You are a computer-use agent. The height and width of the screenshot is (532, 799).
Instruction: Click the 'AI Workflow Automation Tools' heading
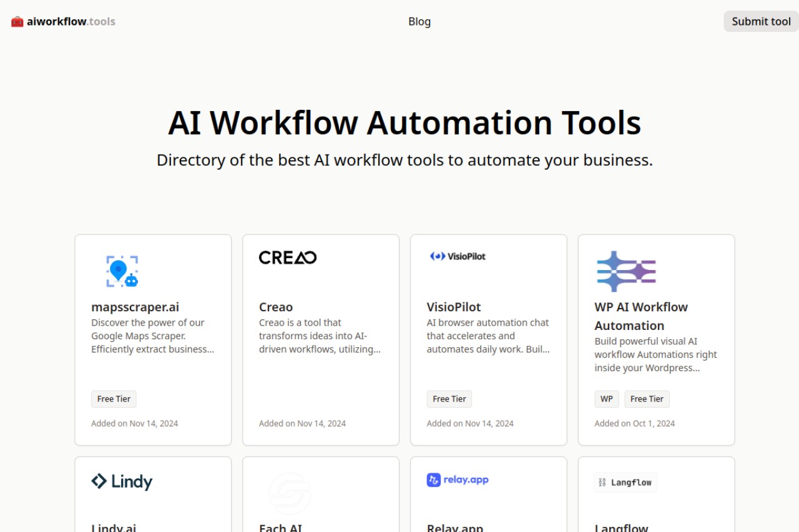coord(404,122)
